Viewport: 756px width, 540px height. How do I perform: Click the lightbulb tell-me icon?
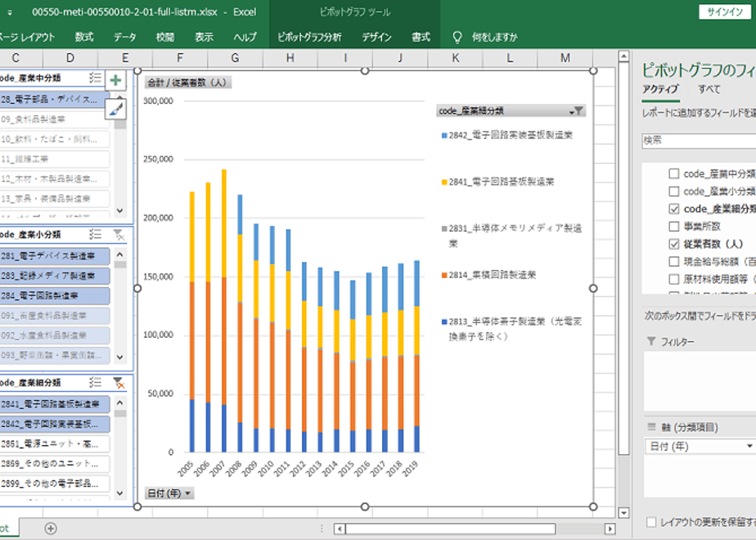pos(457,37)
